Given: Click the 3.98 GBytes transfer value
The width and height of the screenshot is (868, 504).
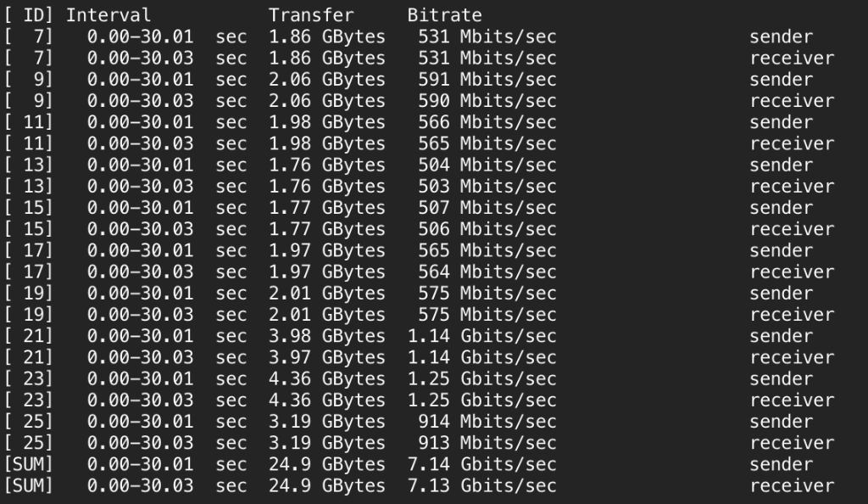Looking at the screenshot, I should (x=326, y=336).
